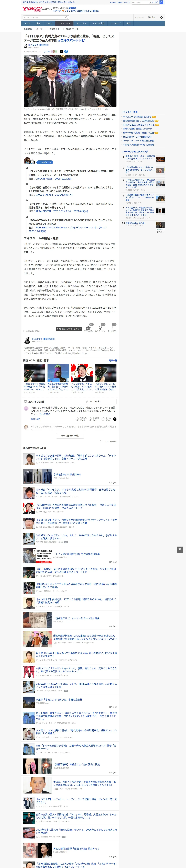Click the 記事に関する報告 report link
This screenshot has width=186, height=868.
coord(31,331)
